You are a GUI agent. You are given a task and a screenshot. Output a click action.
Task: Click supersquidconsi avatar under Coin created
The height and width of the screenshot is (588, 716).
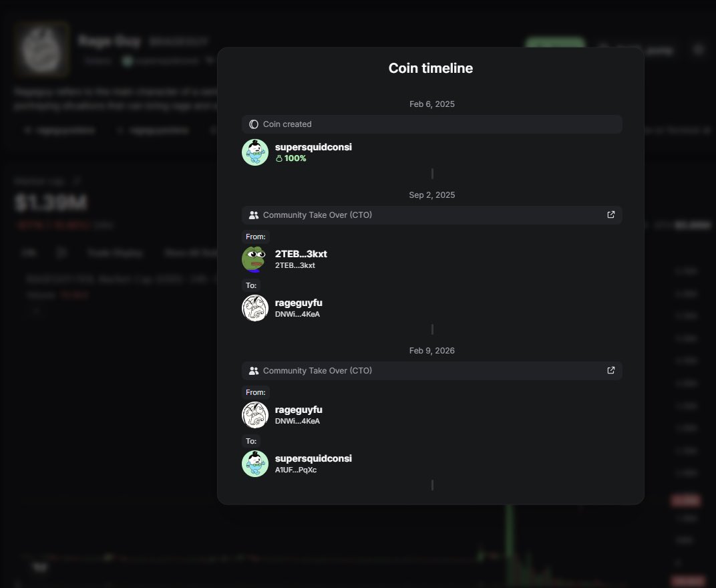254,152
